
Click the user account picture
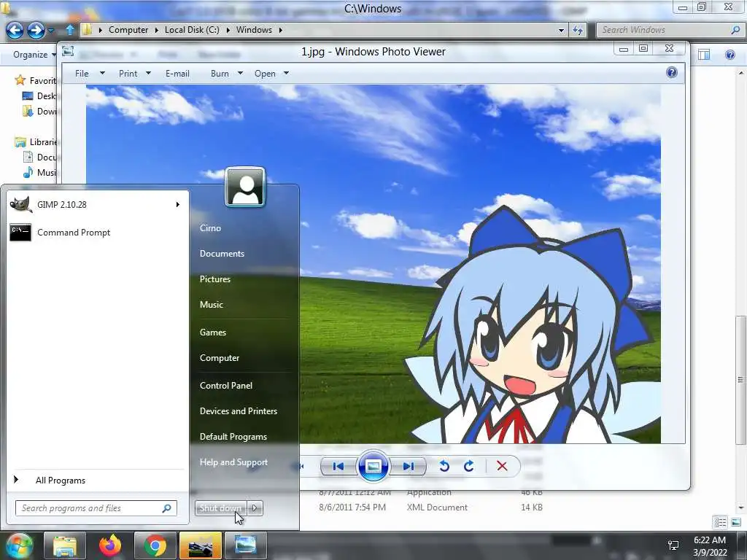pos(245,187)
